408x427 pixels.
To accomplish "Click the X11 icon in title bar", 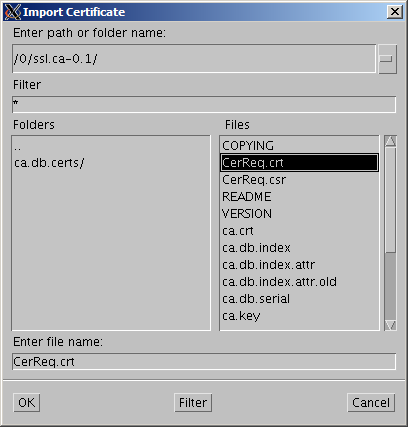I will (13, 12).
